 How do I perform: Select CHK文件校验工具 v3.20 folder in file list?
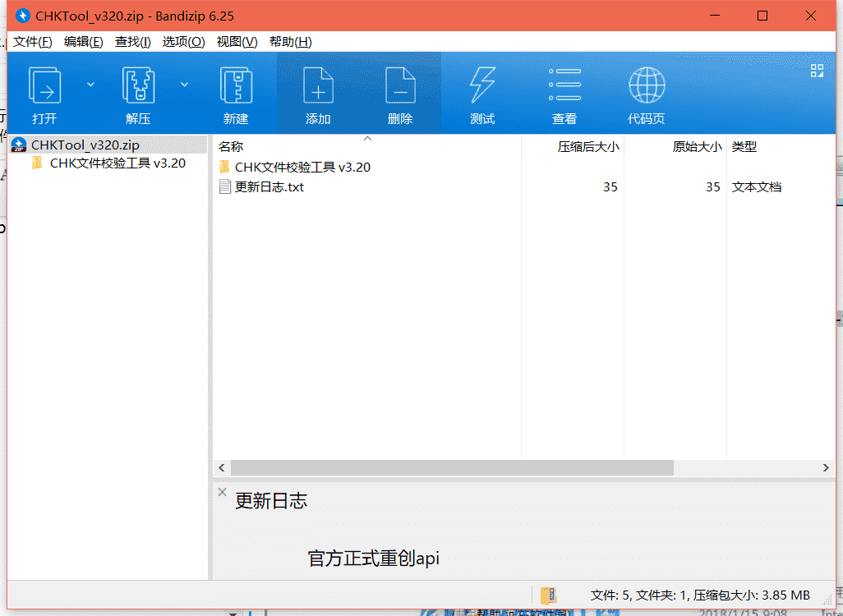[302, 168]
